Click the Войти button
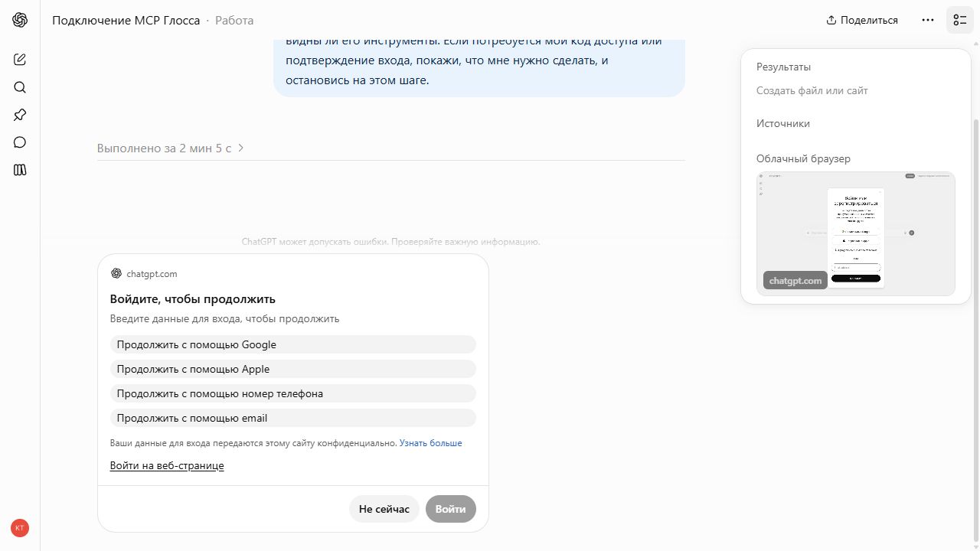This screenshot has width=980, height=551. point(451,509)
